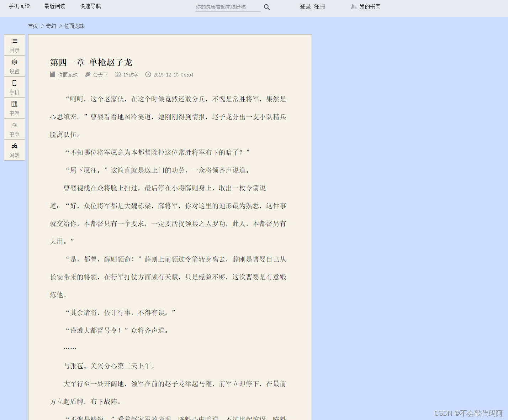Navigate to 奇幻 via breadcrumb
Viewport: 508px width, 420px height.
click(x=51, y=26)
